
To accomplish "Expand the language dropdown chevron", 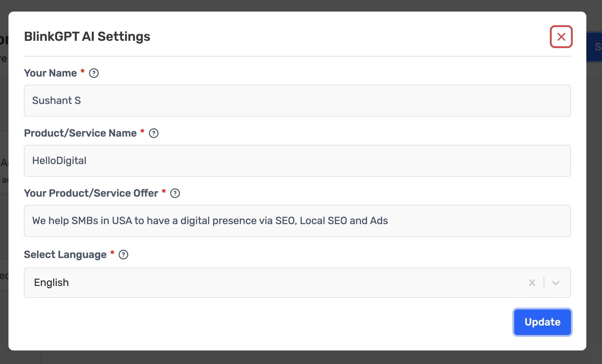I will (x=556, y=283).
